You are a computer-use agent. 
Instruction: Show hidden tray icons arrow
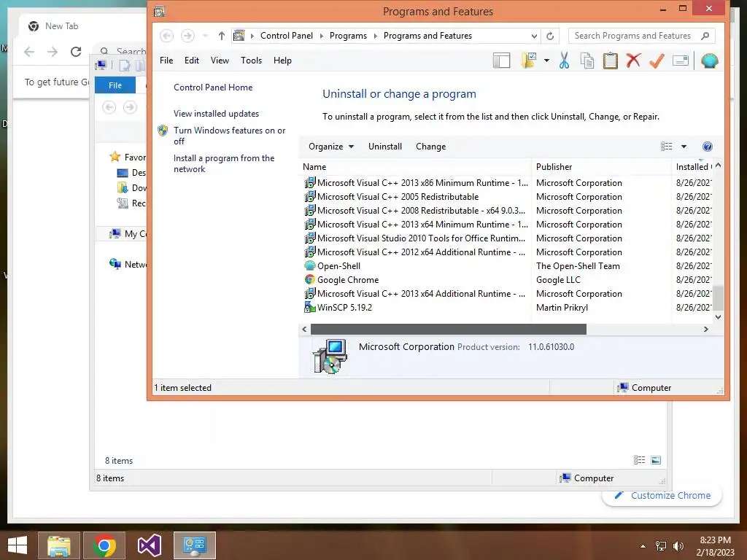(x=643, y=546)
